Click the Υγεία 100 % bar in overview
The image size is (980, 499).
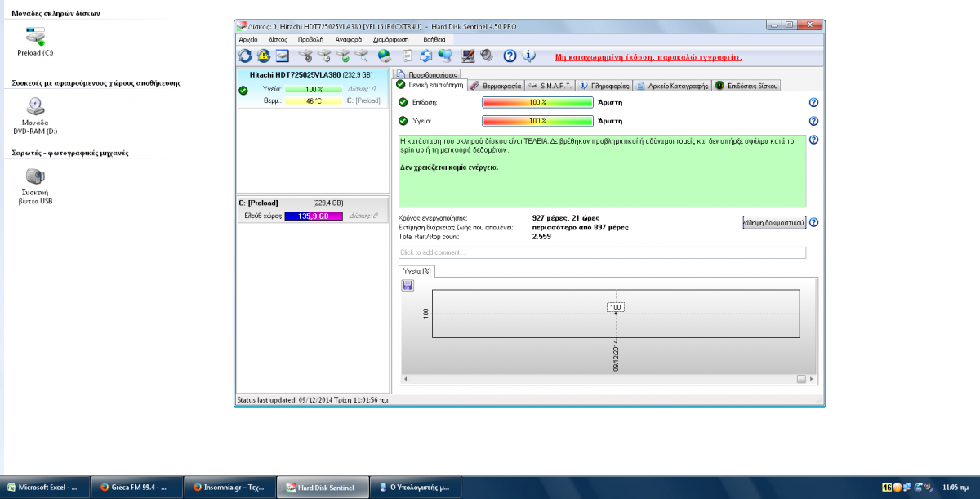tap(537, 121)
